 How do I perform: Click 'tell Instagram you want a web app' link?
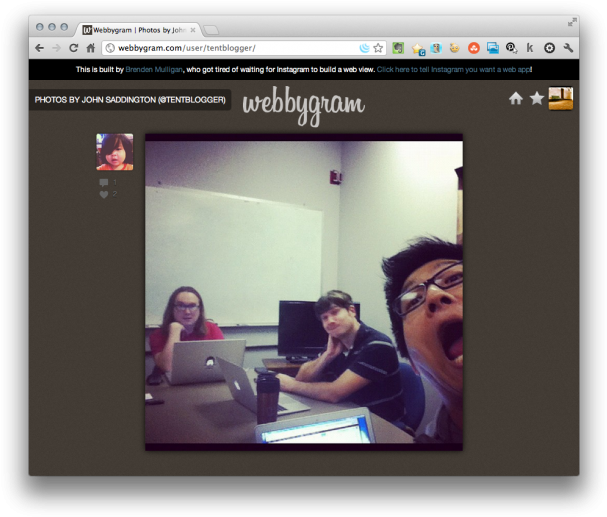click(454, 70)
